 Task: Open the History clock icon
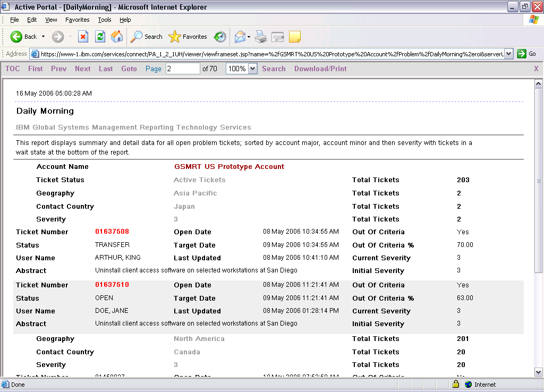coord(220,37)
